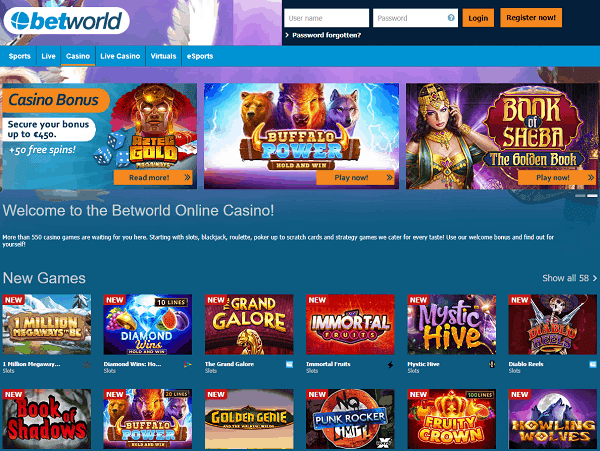Viewport: 600px width, 451px height.
Task: Click Read more! on Casino Bonus banner
Action: (x=153, y=177)
